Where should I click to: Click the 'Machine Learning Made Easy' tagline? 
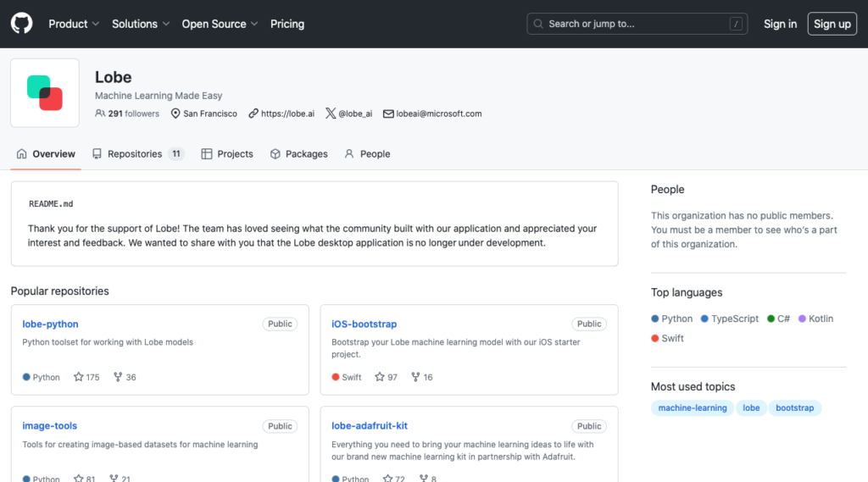pyautogui.click(x=159, y=95)
